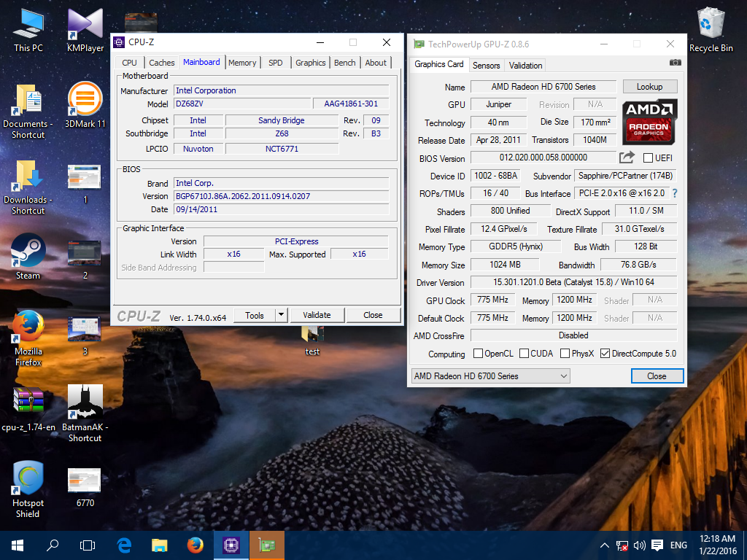
Task: Switch to Caches tab in CPU-Z
Action: [161, 63]
